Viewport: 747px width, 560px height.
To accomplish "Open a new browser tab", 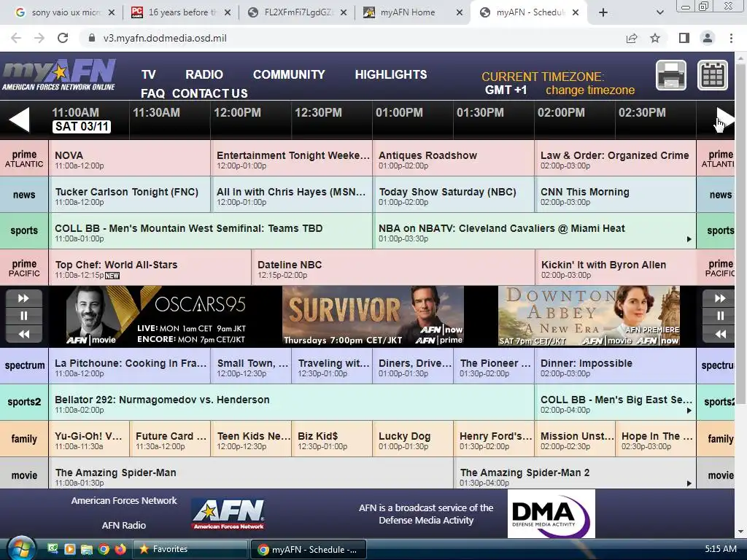I will coord(603,12).
